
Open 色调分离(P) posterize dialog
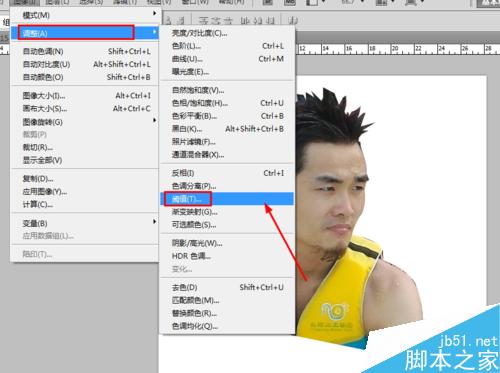coord(227,186)
